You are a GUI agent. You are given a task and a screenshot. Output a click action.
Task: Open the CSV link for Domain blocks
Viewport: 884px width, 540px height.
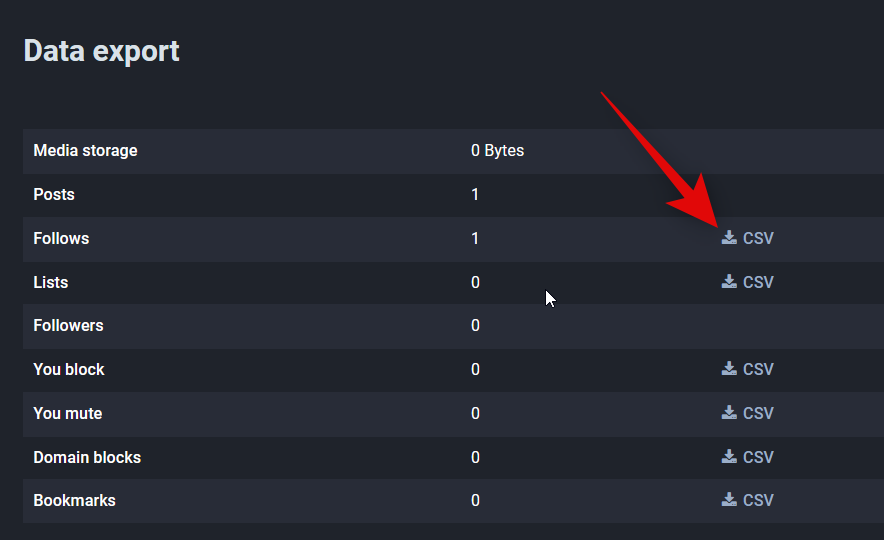pos(748,457)
